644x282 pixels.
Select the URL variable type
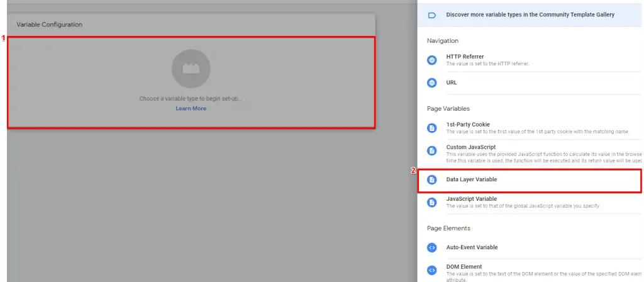pyautogui.click(x=530, y=82)
